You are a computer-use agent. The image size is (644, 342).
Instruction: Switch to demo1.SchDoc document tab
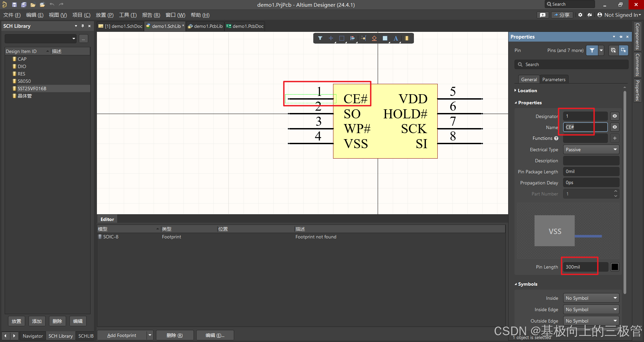point(120,26)
